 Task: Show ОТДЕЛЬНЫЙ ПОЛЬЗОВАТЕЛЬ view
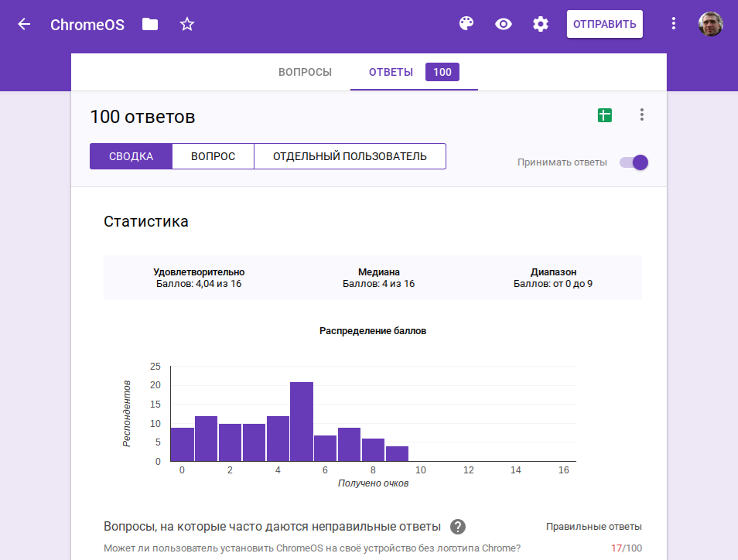[x=350, y=156]
